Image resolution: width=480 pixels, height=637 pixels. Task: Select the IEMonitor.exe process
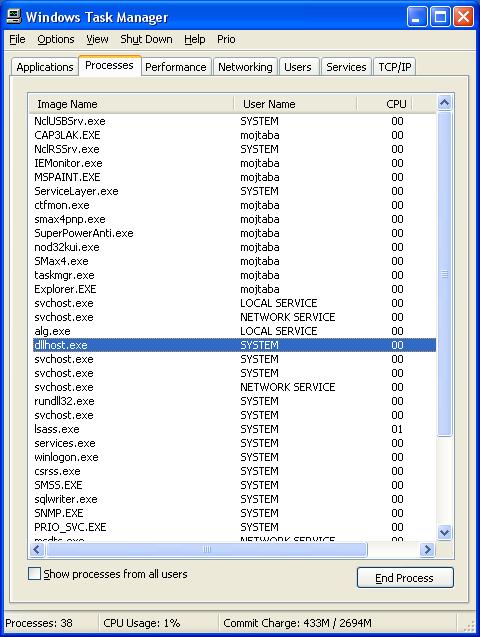pyautogui.click(x=234, y=163)
